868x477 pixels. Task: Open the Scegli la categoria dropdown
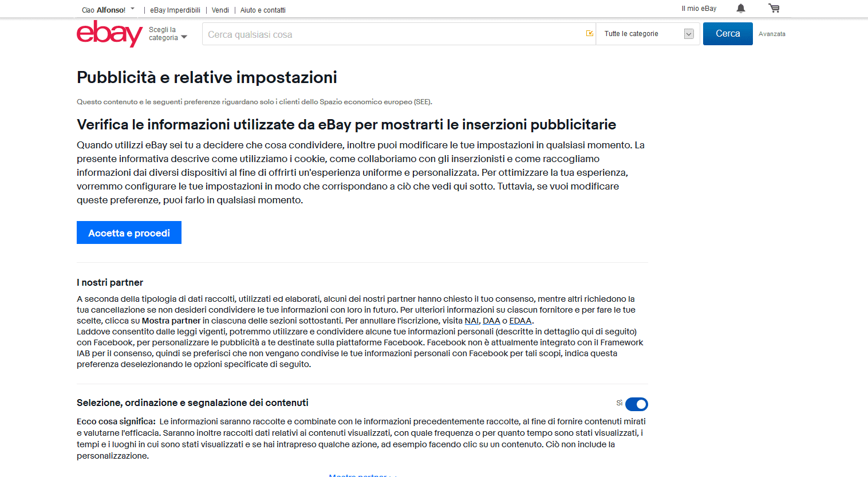(x=168, y=34)
